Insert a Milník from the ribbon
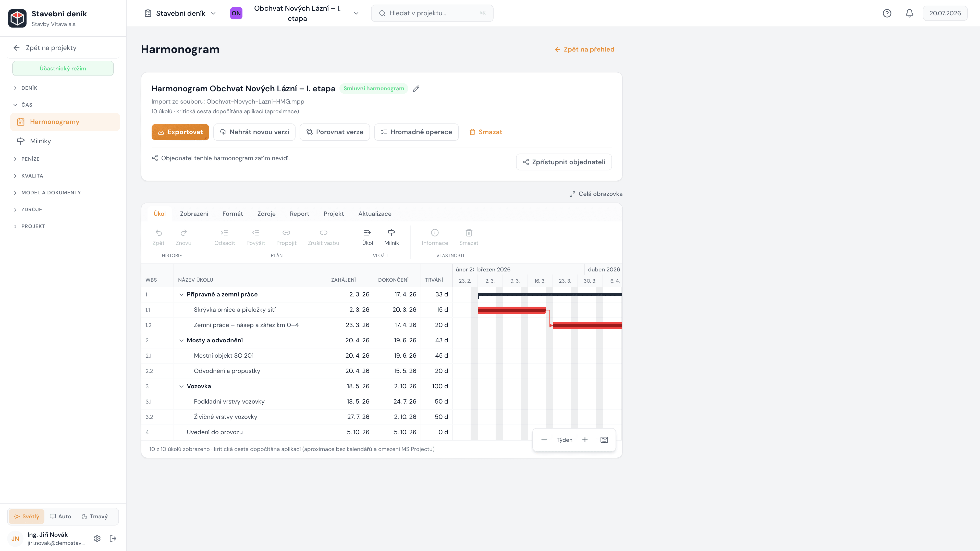Screen dimensions: 980x551 [x=391, y=237]
